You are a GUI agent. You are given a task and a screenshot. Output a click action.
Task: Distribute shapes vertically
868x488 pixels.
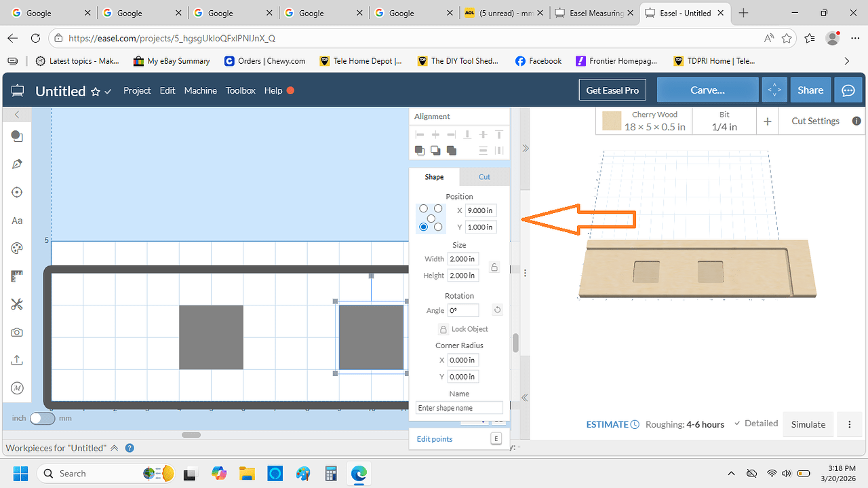point(483,151)
